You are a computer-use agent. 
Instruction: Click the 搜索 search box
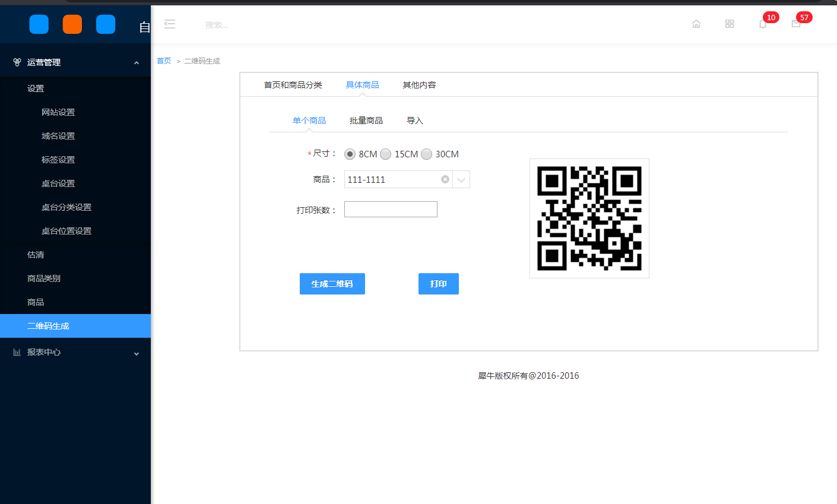(217, 25)
